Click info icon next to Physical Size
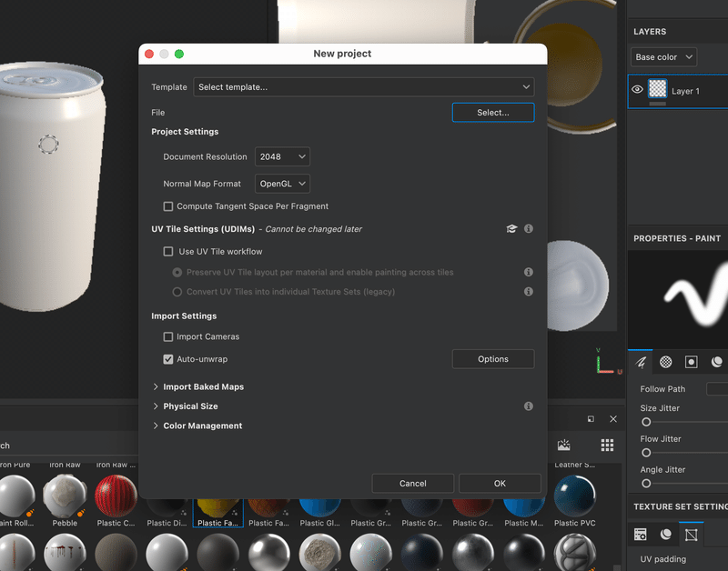This screenshot has height=571, width=728. 529,406
